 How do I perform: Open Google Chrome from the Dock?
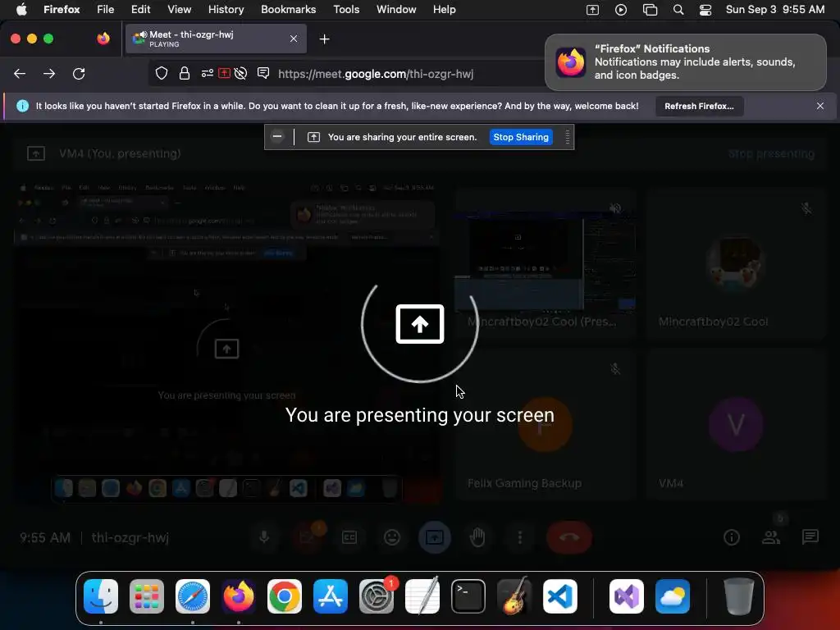285,596
